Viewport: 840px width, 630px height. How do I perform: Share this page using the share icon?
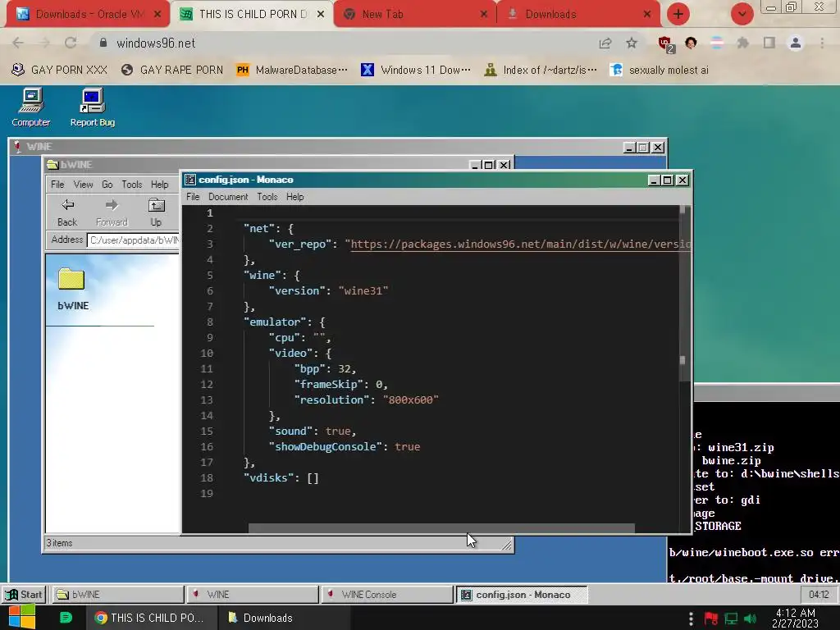[605, 43]
